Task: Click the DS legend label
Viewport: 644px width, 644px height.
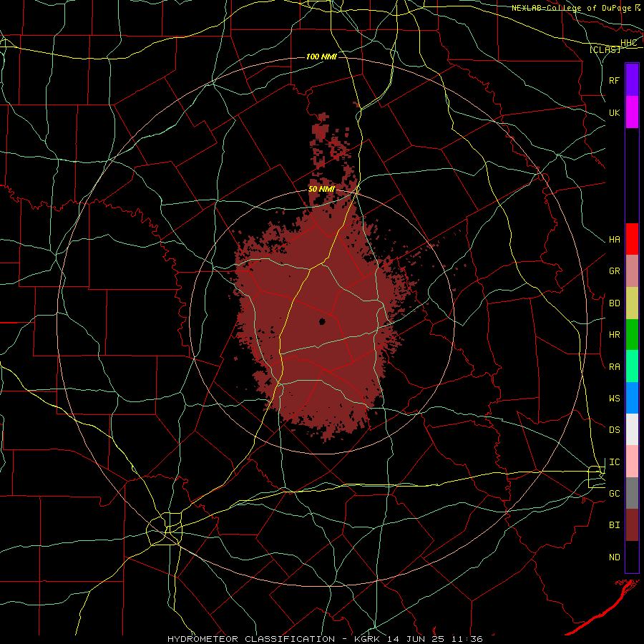Action: 615,429
